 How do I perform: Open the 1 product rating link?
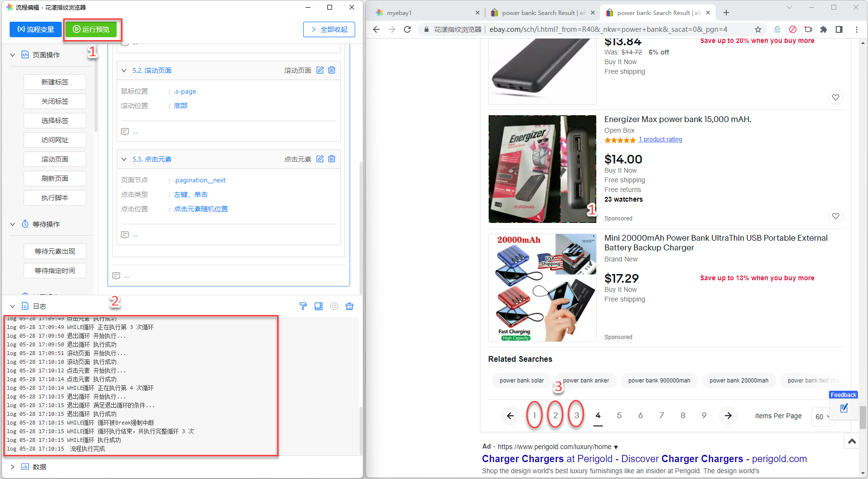pyautogui.click(x=660, y=139)
